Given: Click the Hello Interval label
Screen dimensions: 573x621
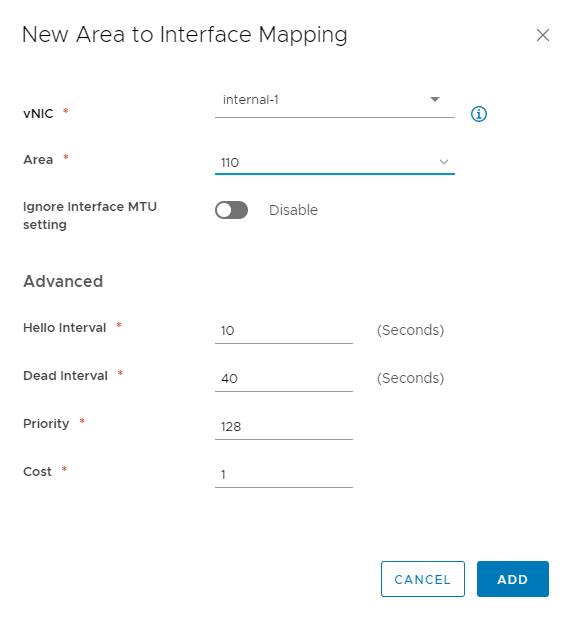Looking at the screenshot, I should [65, 328].
